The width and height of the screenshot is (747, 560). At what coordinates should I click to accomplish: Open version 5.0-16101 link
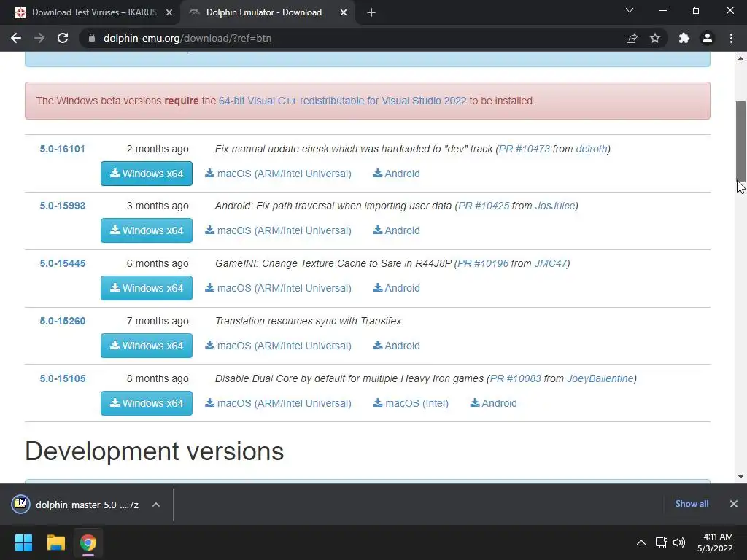63,149
